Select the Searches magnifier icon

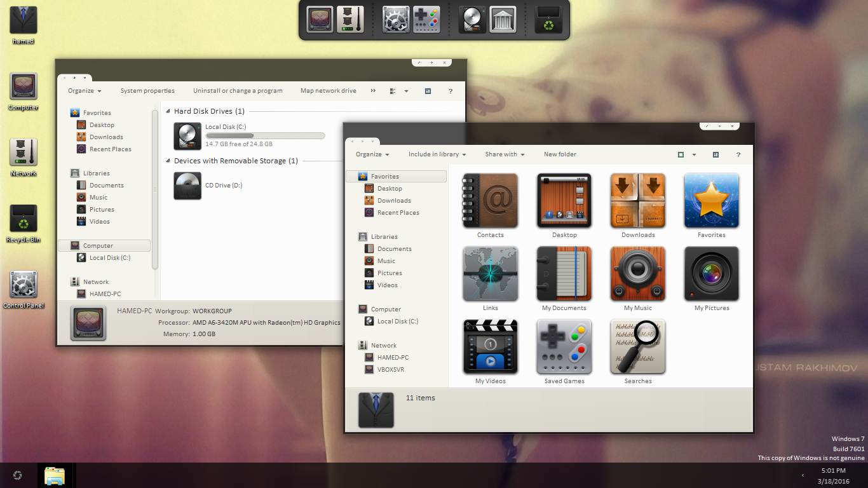(x=637, y=347)
